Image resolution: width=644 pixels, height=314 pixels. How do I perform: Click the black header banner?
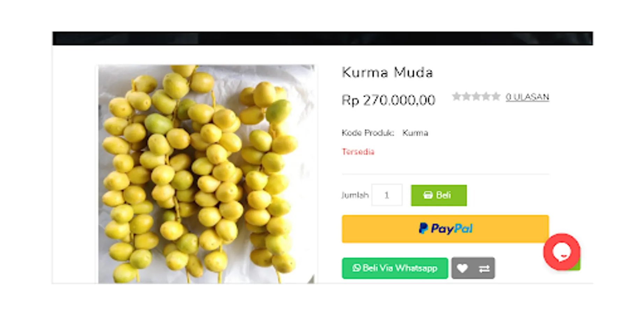323,38
